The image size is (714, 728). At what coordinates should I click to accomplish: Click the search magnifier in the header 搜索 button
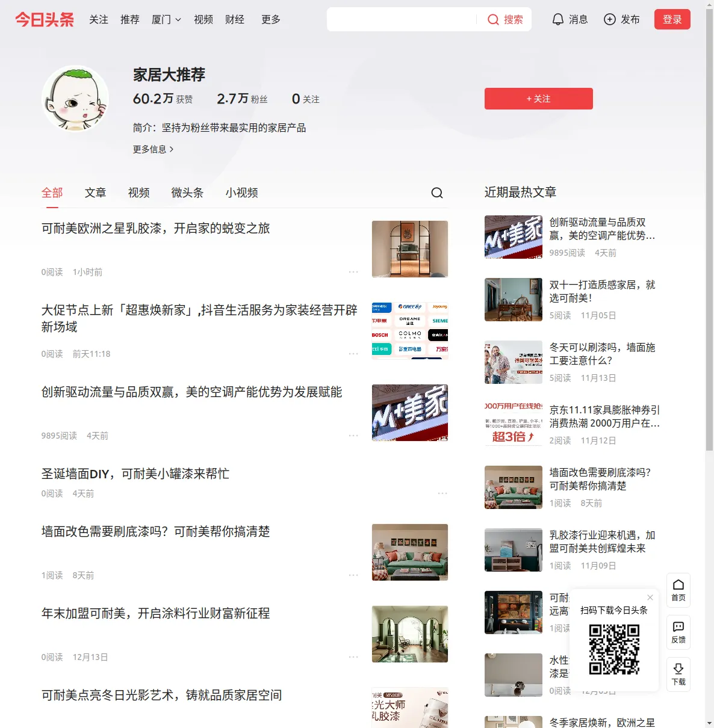pyautogui.click(x=493, y=19)
